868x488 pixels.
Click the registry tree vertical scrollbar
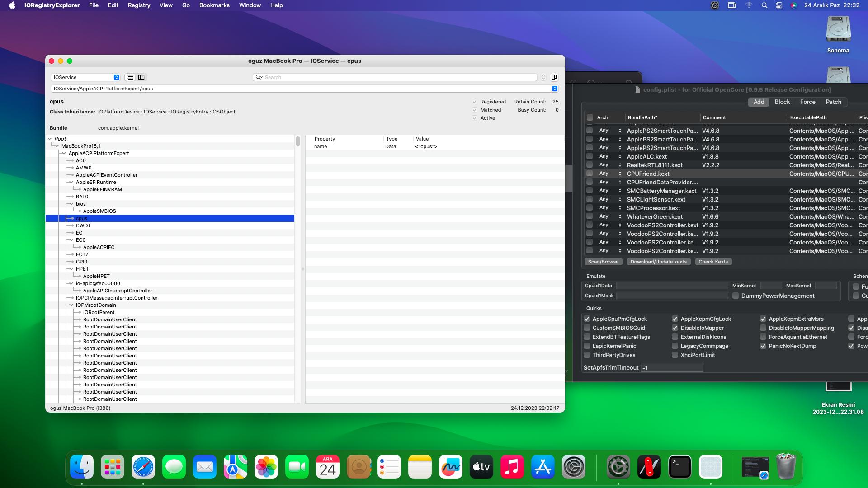[298, 141]
